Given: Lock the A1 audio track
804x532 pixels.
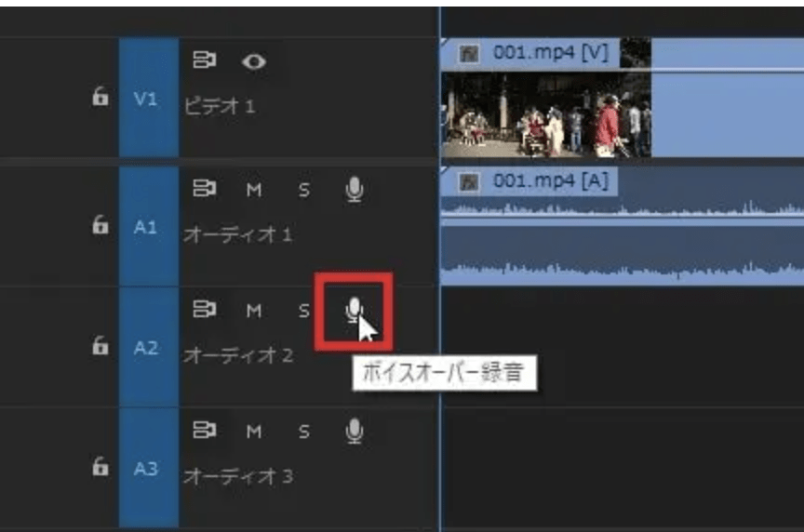Looking at the screenshot, I should [100, 226].
